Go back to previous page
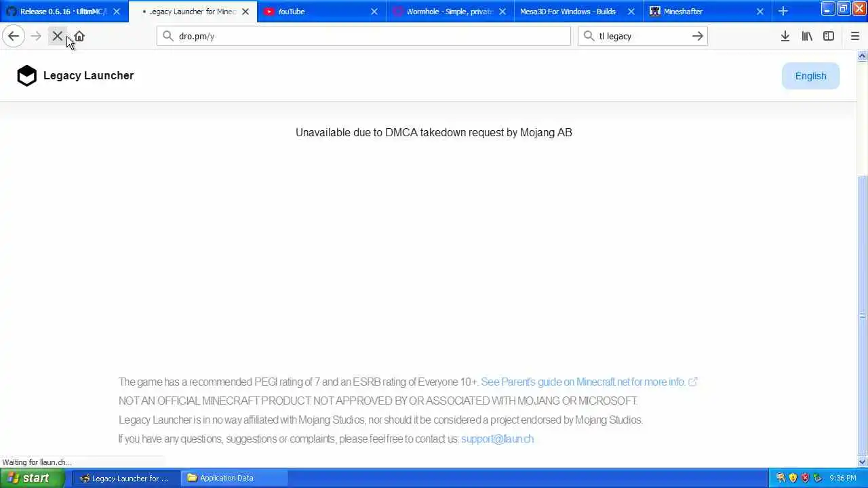868x488 pixels. pyautogui.click(x=14, y=36)
